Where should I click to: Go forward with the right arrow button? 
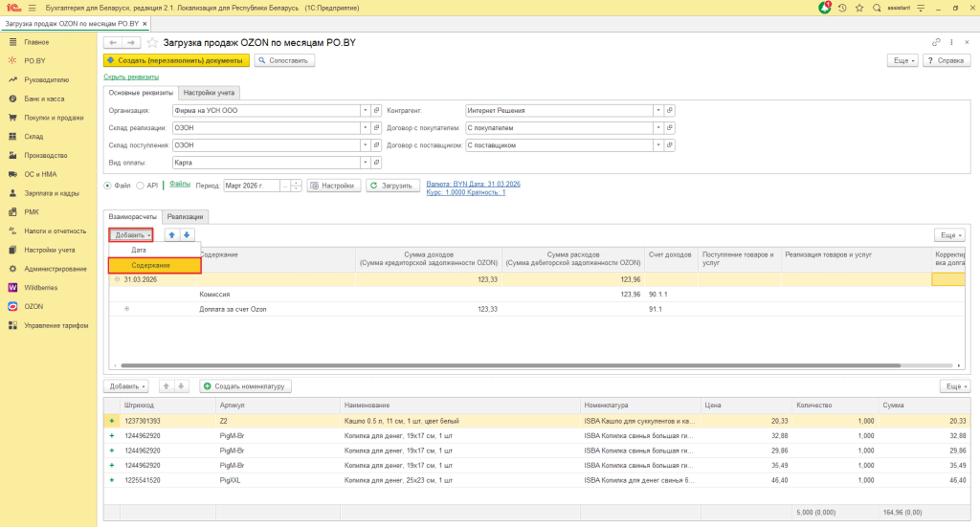pos(130,42)
